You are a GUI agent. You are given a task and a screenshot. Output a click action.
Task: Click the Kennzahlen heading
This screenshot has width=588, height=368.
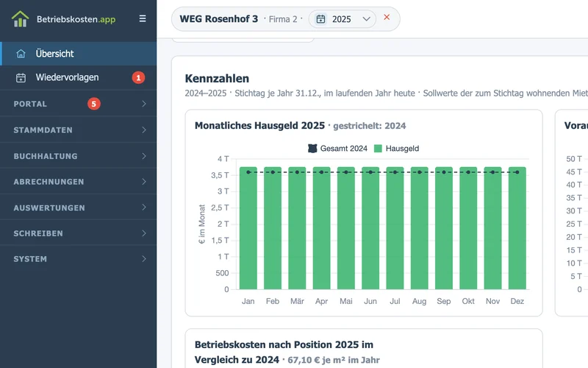point(217,79)
